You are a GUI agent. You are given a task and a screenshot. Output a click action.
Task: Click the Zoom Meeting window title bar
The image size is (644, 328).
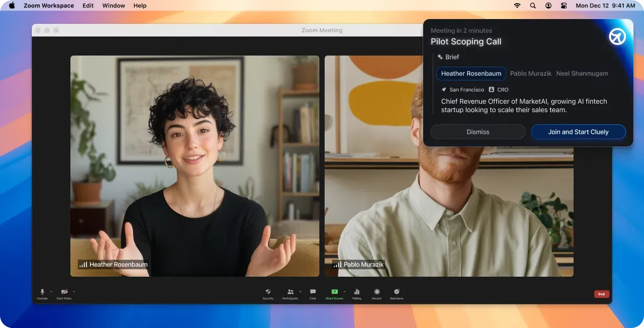pos(322,30)
